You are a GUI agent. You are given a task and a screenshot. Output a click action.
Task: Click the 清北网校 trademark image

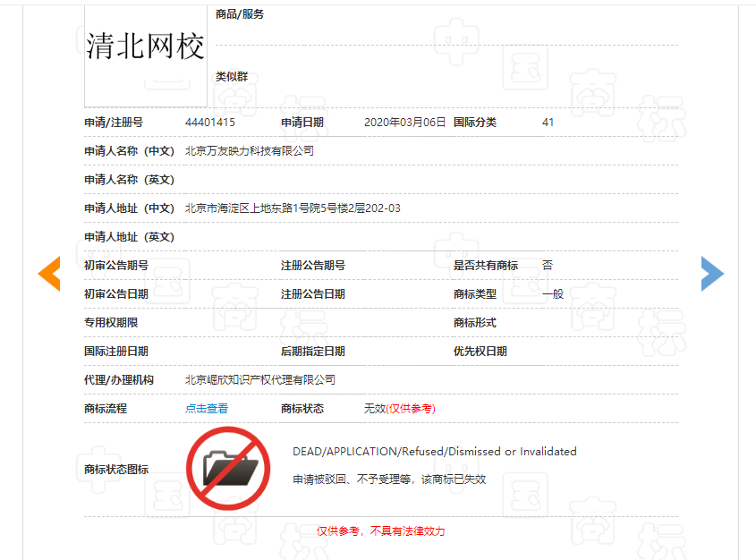coord(146,55)
